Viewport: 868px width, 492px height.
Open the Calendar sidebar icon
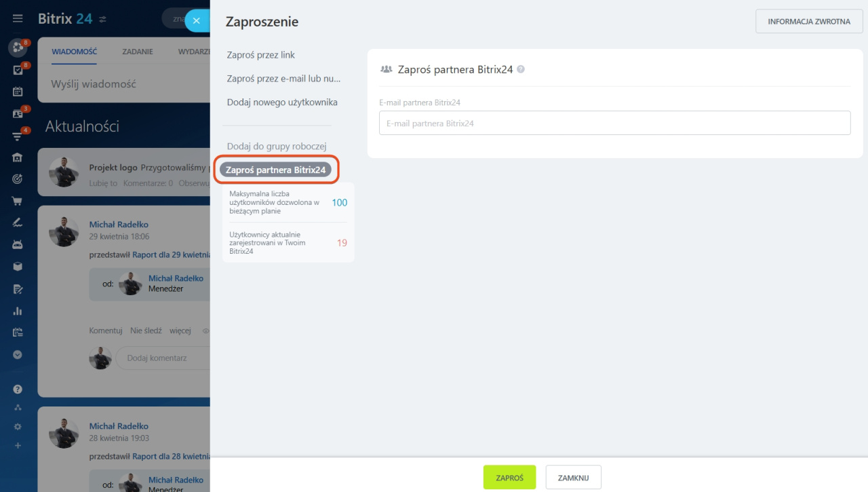tap(18, 92)
